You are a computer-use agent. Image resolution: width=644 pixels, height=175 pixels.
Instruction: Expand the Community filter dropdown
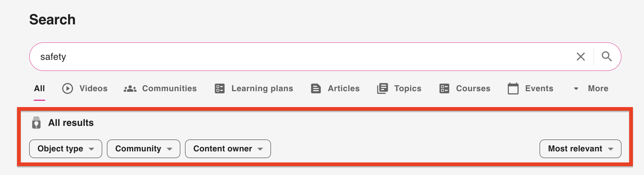pos(143,149)
